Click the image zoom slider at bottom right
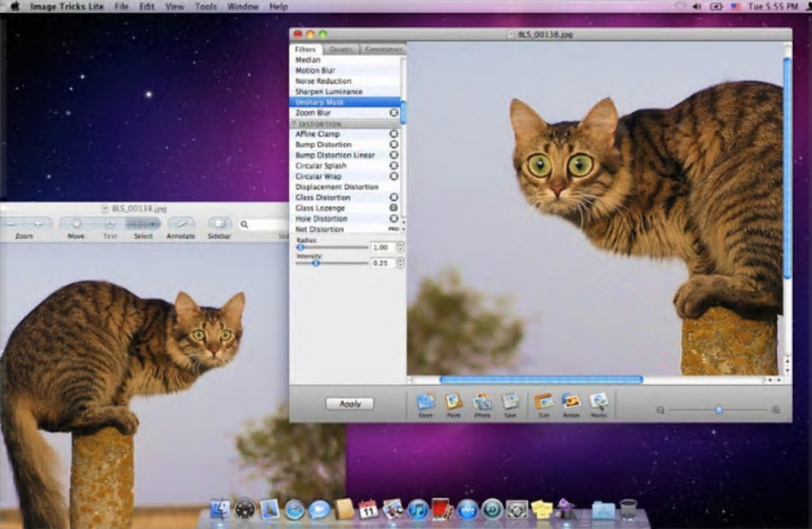The height and width of the screenshot is (529, 812). 718,410
